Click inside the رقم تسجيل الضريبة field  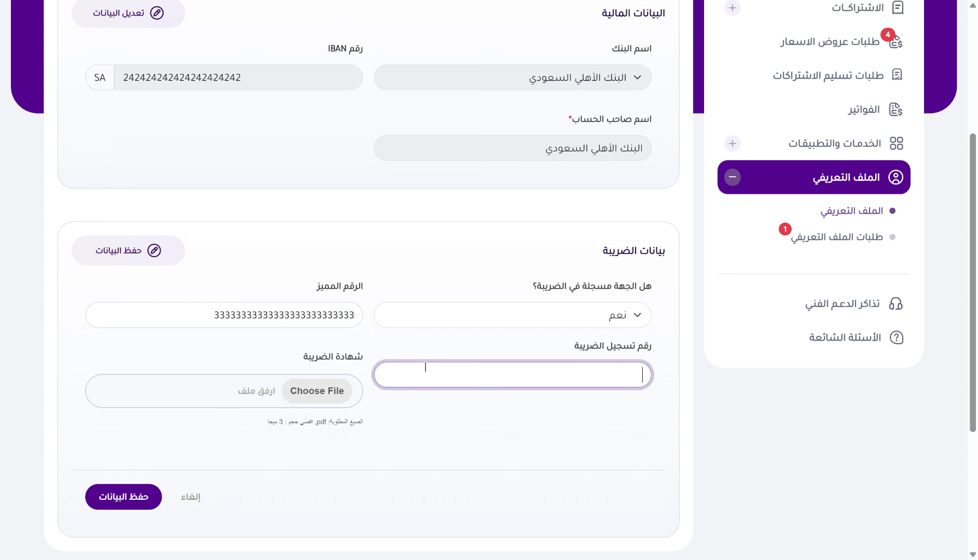pos(512,374)
